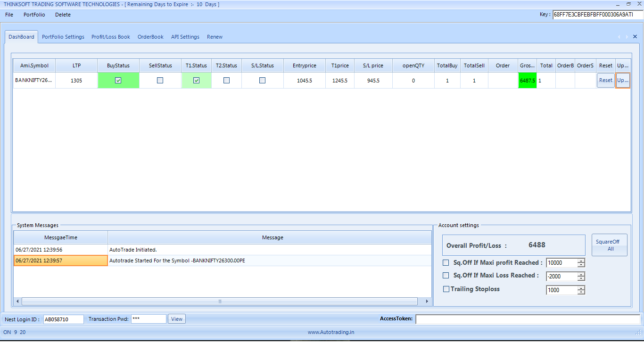Click the T1price value 1245.5
Screen dimensions: 644x342
click(x=340, y=81)
